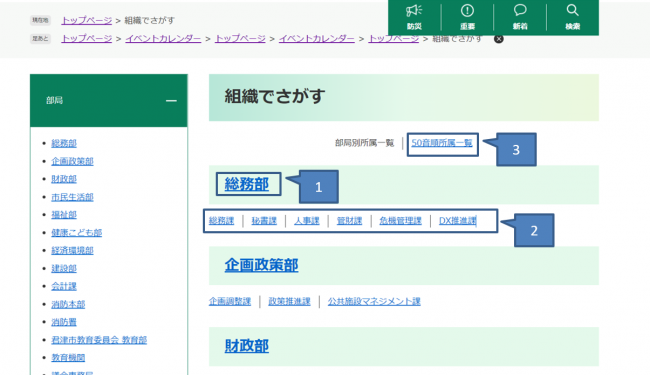The image size is (650, 375).
Task: Open 福祉部 in the sidebar
Action: [64, 215]
